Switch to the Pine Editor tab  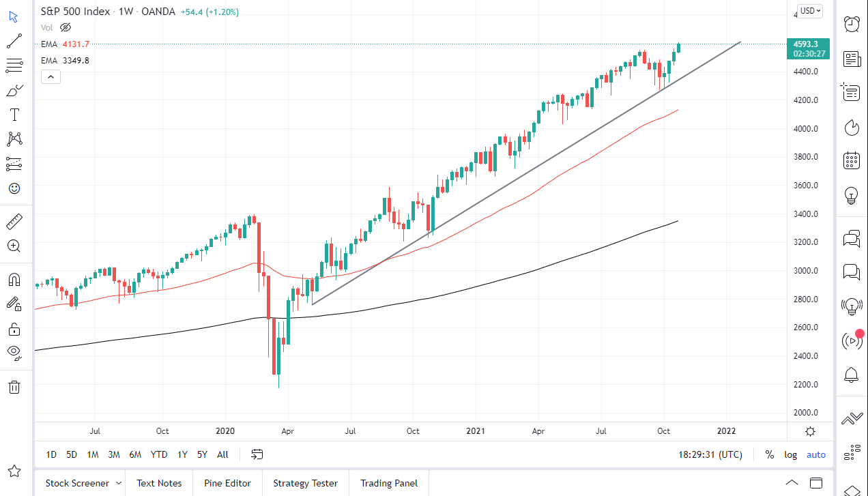(227, 483)
